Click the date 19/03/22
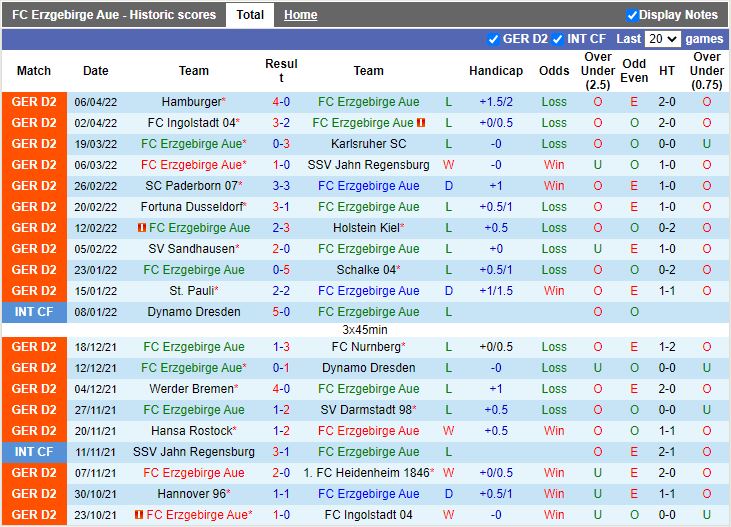Viewport: 731px width, 527px height. pyautogui.click(x=96, y=144)
